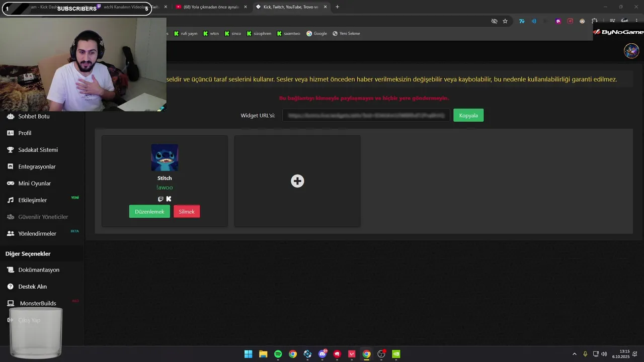
Task: Open sizophren bookmark
Action: point(259,34)
